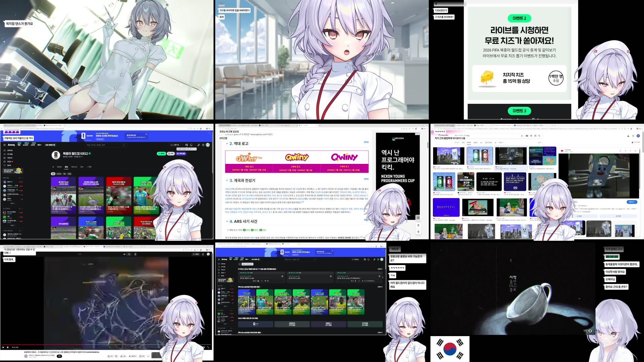Screen dimensions: 644x362
Task: Click fullscreen icon in YouTube player
Action: [208, 347]
